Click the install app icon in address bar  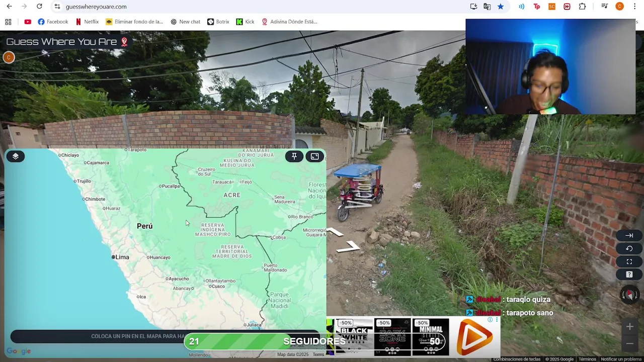click(x=473, y=7)
